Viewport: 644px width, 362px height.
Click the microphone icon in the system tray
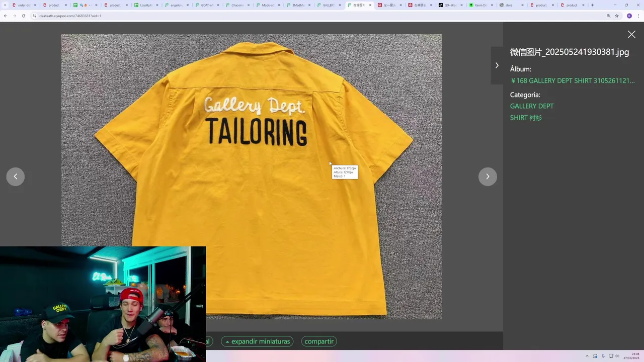(603, 356)
